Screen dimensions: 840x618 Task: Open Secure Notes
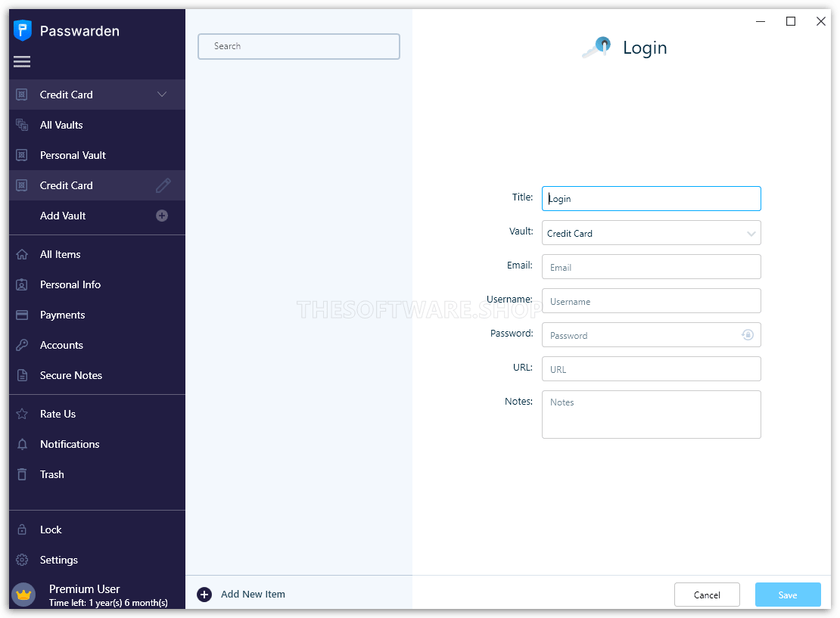pos(71,375)
